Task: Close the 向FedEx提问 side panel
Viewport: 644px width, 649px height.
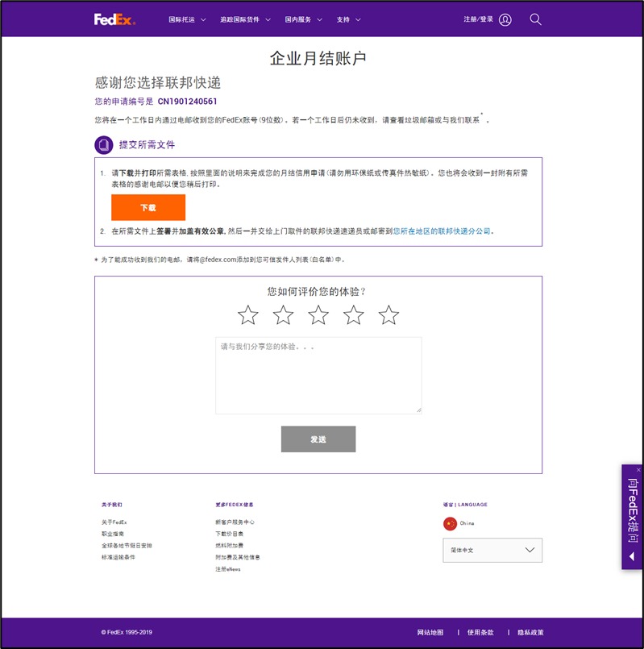Action: [x=638, y=470]
